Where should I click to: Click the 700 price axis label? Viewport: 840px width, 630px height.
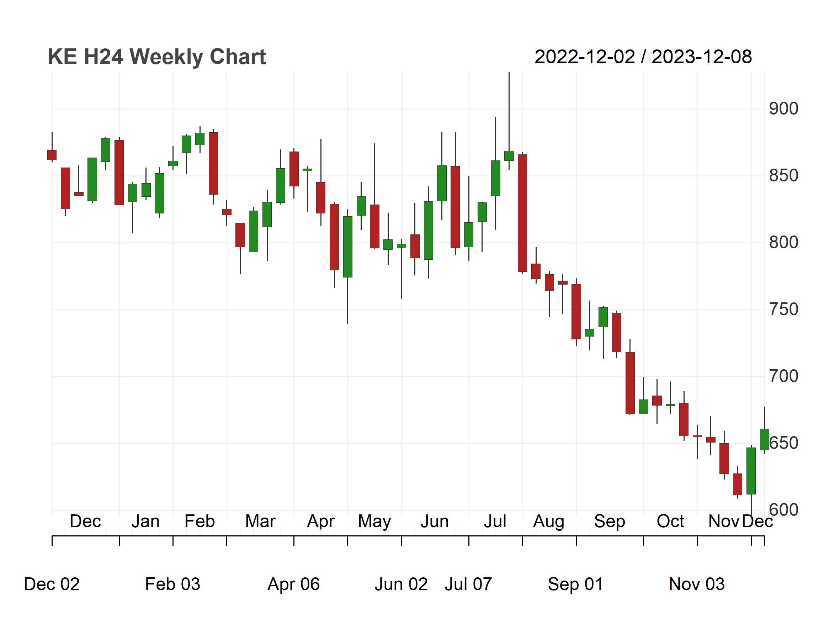[783, 376]
